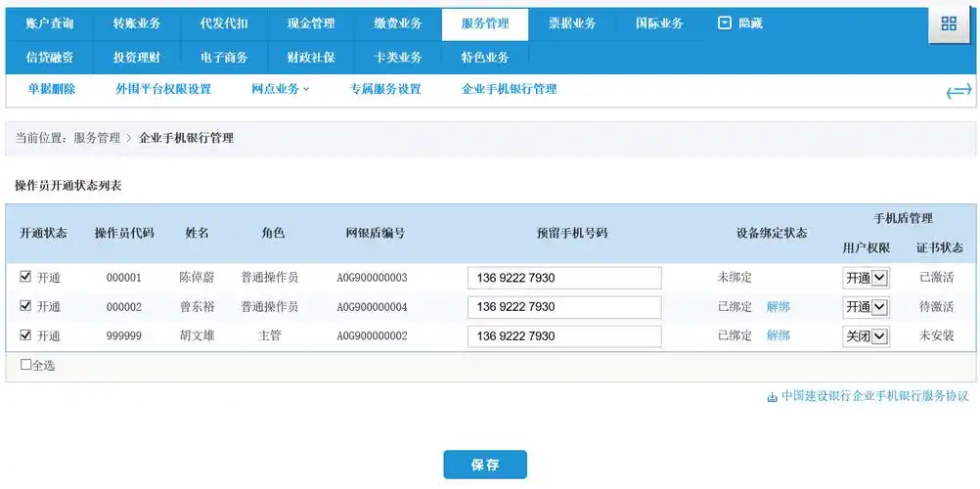980x489 pixels.
Task: Click the 保存 save button
Action: 485,465
